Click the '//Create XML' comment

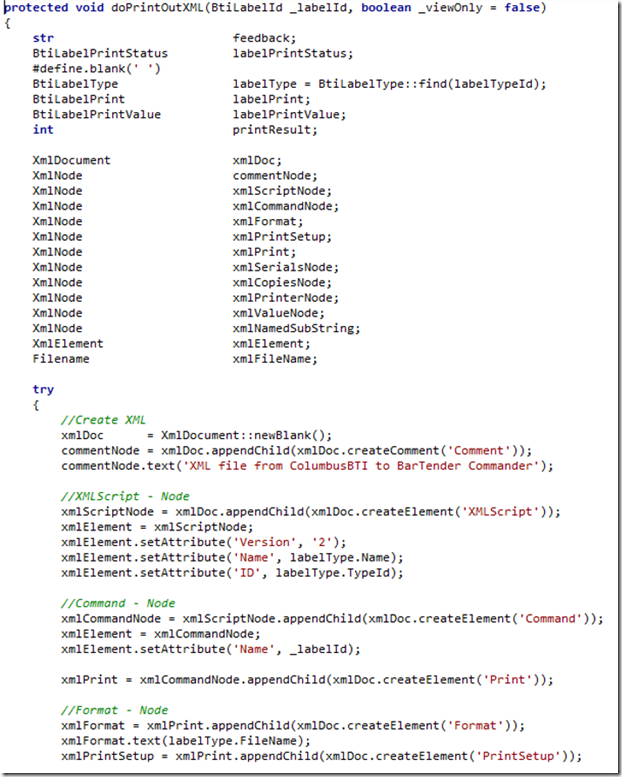[x=103, y=420]
